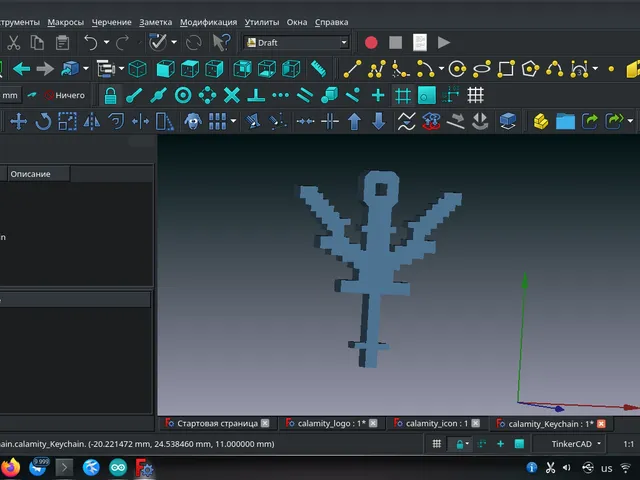Viewport: 640px width, 480px height.
Task: Select the Draft Polyline wire tool
Action: tap(376, 69)
